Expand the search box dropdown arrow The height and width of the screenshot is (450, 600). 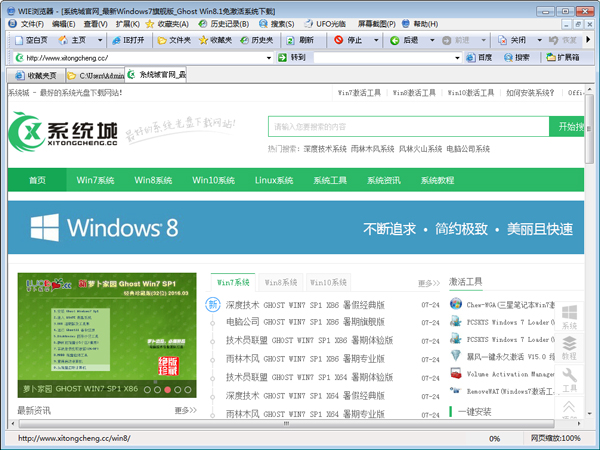point(457,58)
